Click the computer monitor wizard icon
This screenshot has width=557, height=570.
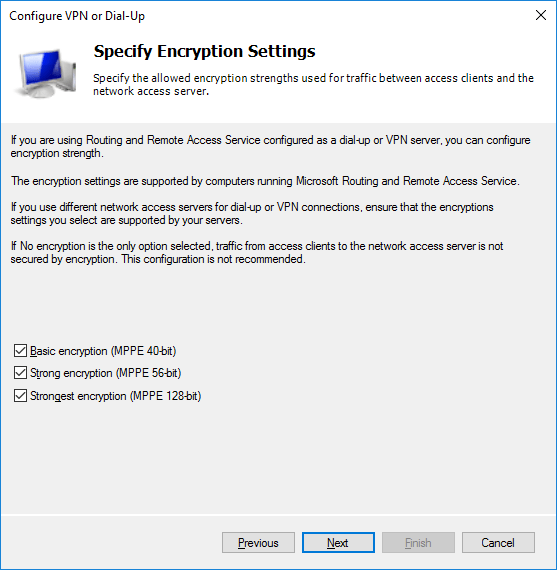point(45,73)
